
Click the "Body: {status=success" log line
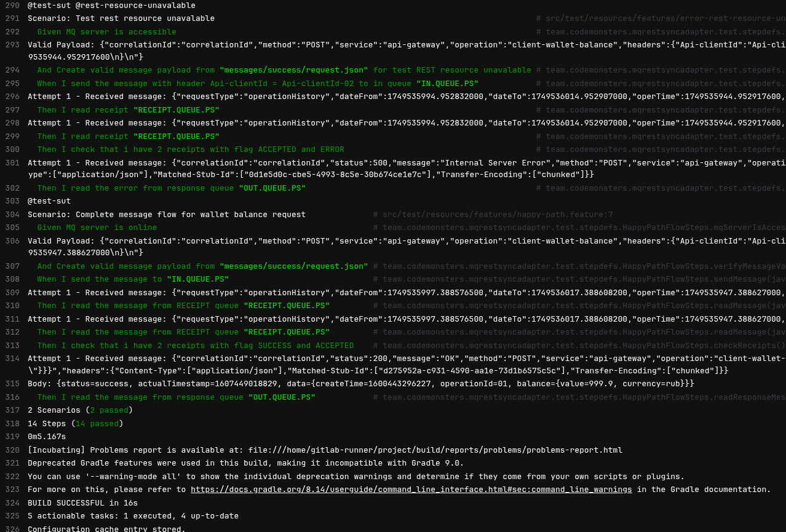point(360,384)
